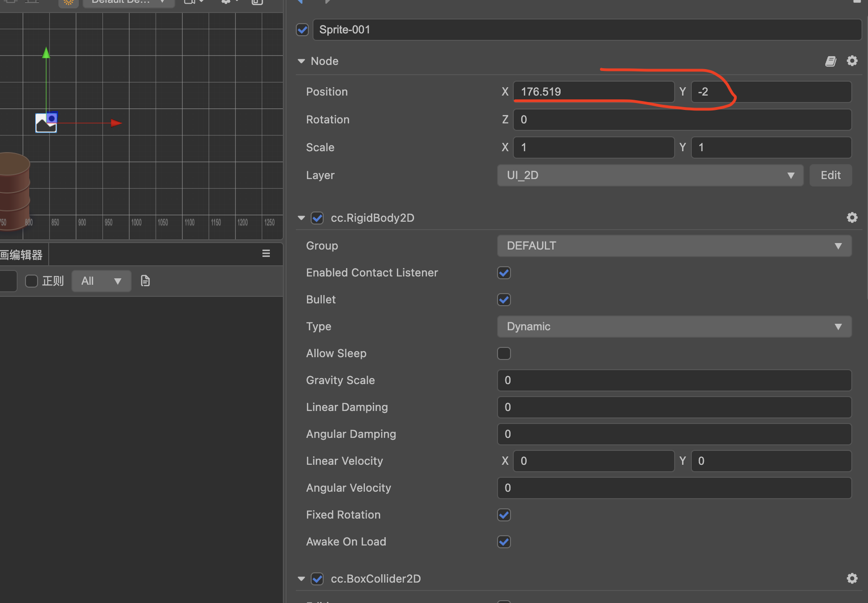This screenshot has height=603, width=868.
Task: Click the Gravity Scale value field
Action: coord(674,380)
